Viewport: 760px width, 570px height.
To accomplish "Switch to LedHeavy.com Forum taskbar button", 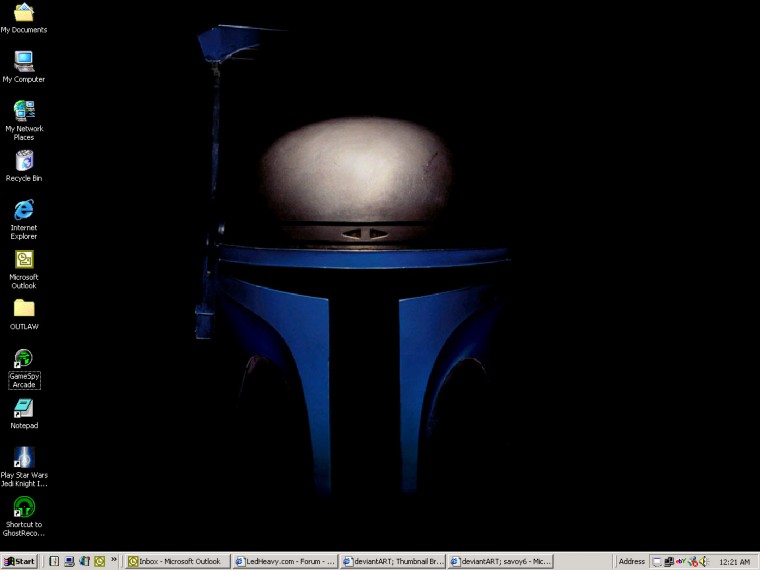I will 285,561.
